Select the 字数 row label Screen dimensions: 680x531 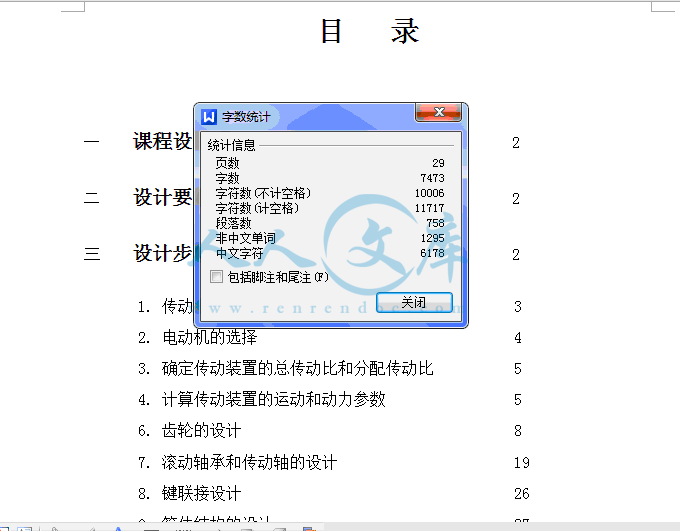pos(227,178)
